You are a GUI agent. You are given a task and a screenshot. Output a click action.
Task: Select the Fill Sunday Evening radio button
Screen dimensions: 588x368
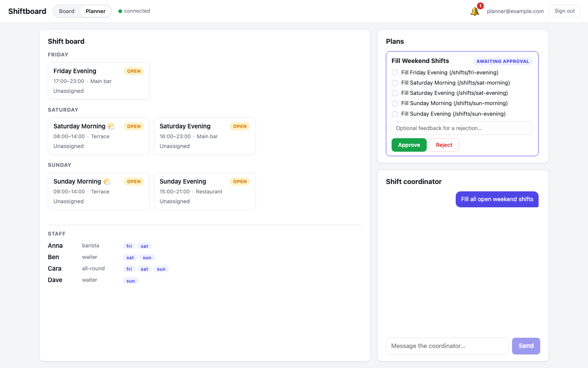point(395,114)
